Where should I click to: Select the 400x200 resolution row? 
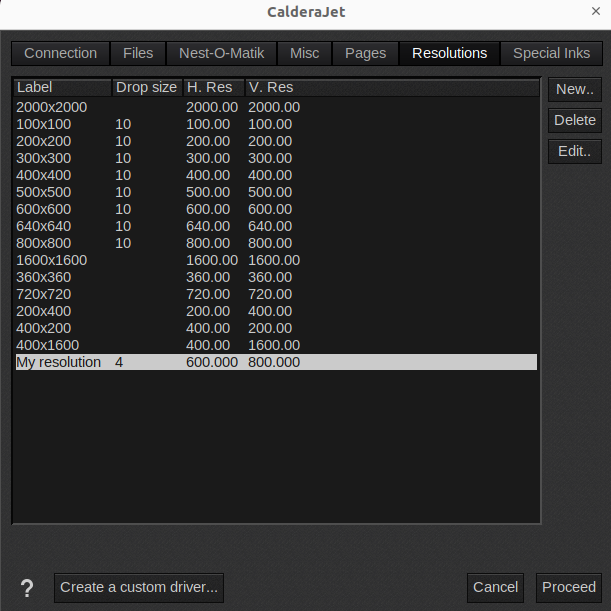pyautogui.click(x=276, y=328)
